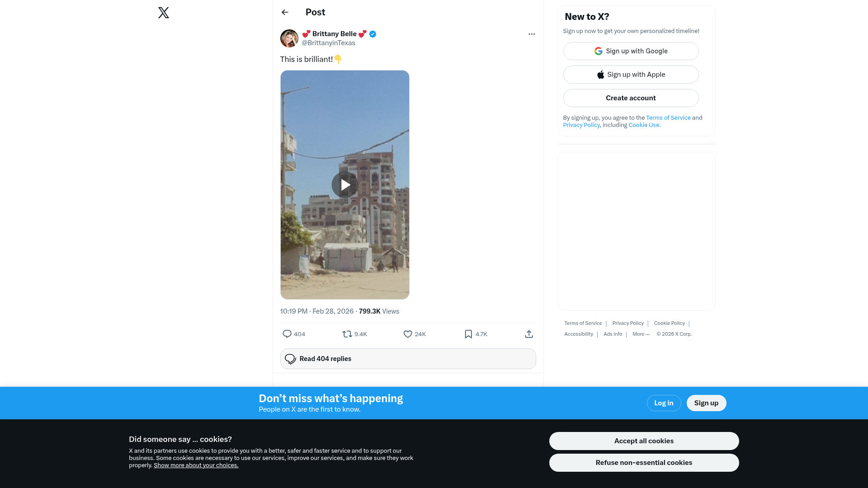Click Brittany Belle's profile avatar
868x488 pixels.
pyautogui.click(x=289, y=38)
